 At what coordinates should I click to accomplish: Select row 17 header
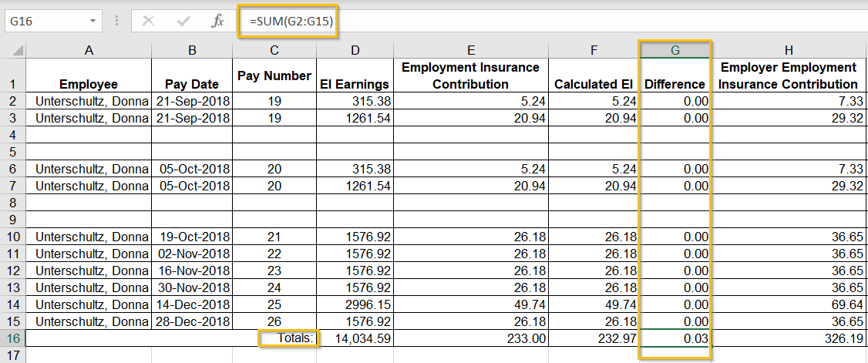(13, 355)
